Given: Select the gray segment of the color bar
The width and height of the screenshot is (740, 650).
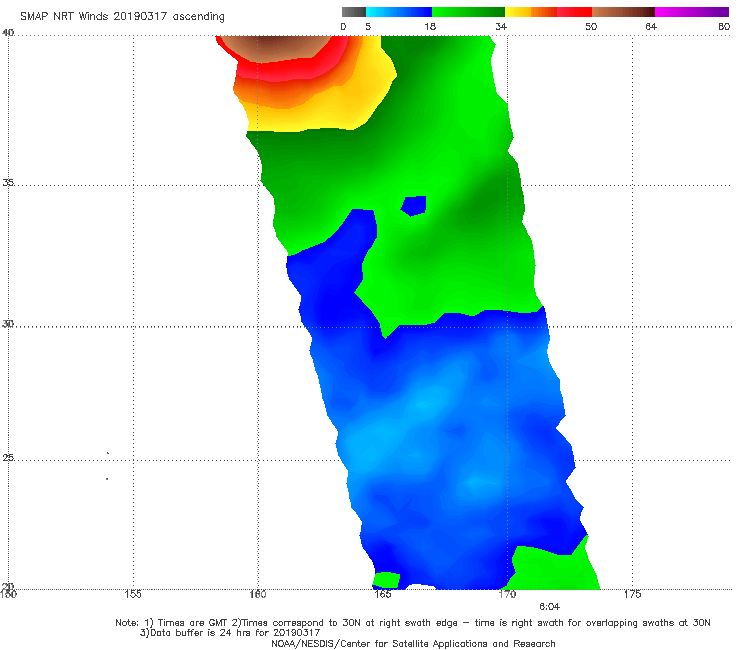Looking at the screenshot, I should click(353, 12).
